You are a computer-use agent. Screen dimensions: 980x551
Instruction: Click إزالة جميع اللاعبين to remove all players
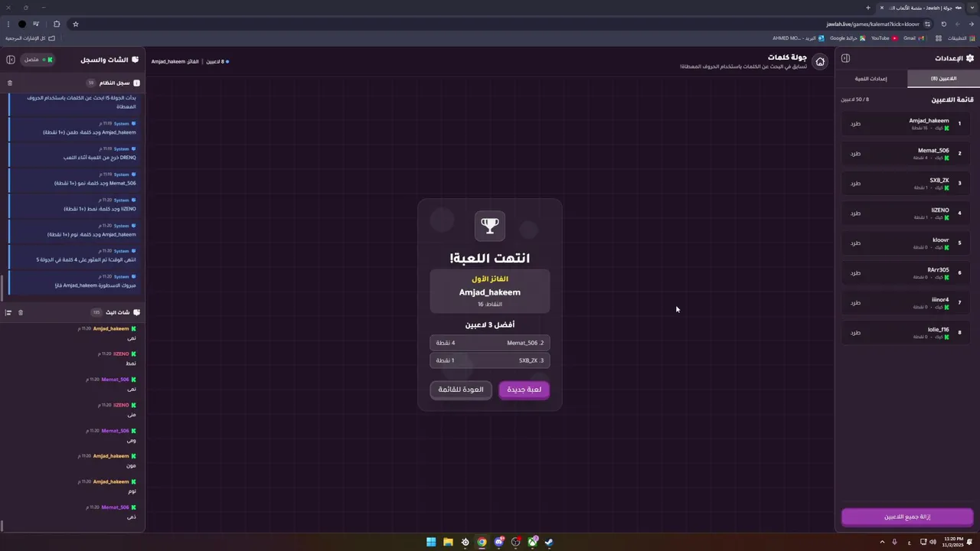coord(907,517)
